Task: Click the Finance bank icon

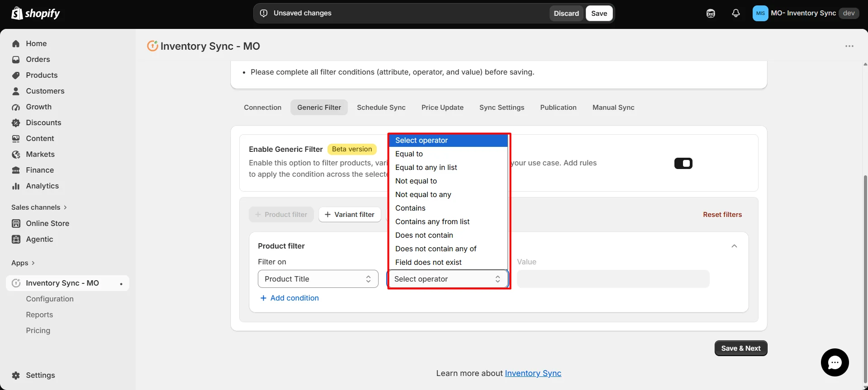Action: coord(16,170)
